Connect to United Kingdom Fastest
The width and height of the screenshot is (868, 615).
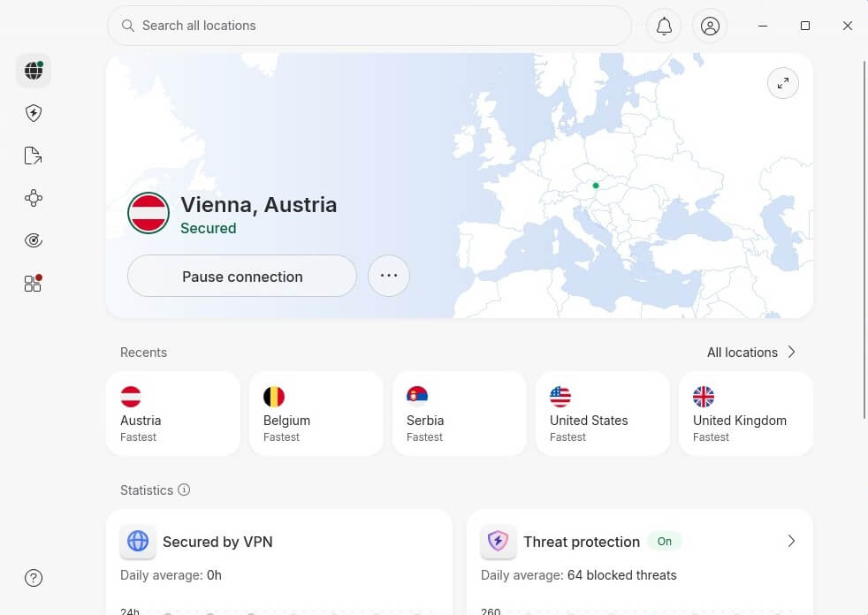(x=746, y=414)
